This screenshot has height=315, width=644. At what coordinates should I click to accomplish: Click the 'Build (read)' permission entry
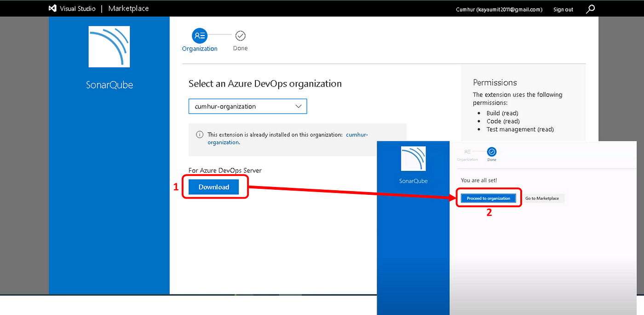point(502,113)
